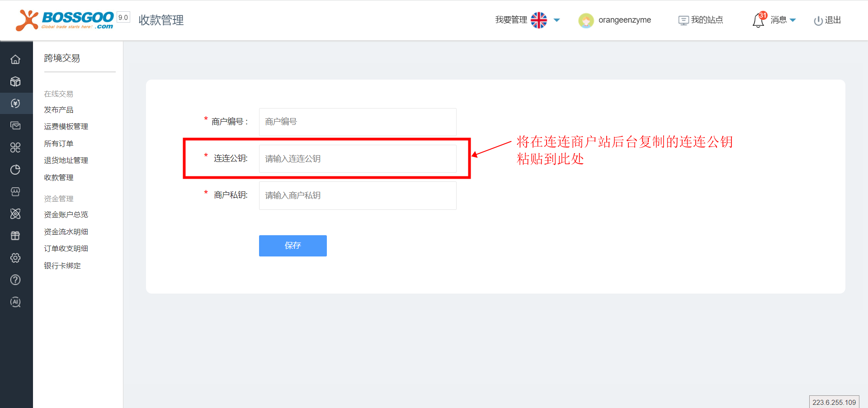Click the UK flag language icon
868x408 pixels.
[x=539, y=20]
